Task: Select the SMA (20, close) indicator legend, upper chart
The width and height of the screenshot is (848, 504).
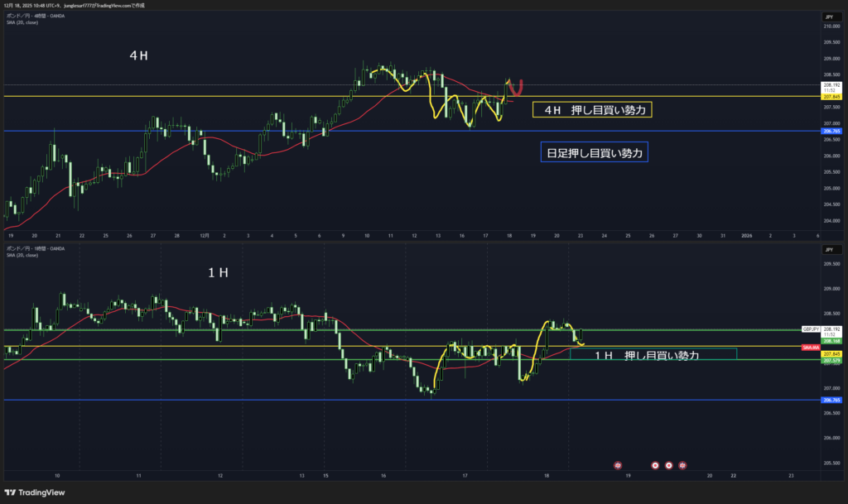Action: (x=22, y=22)
